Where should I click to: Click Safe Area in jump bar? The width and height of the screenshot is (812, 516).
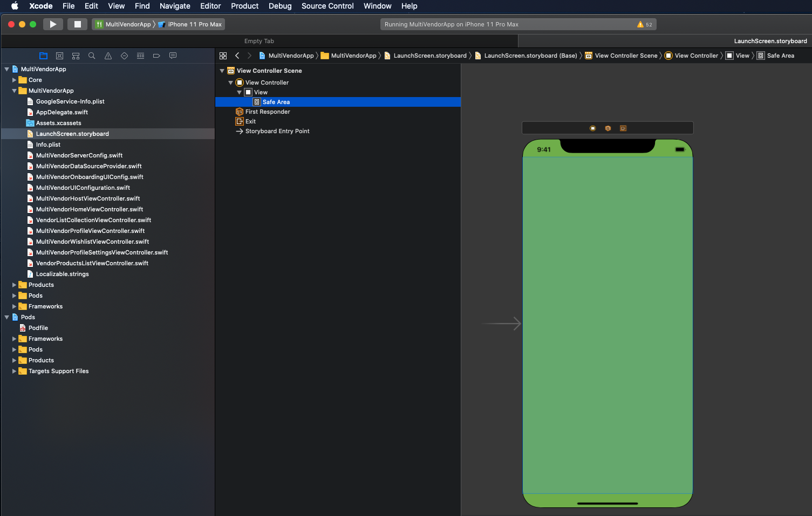point(775,56)
